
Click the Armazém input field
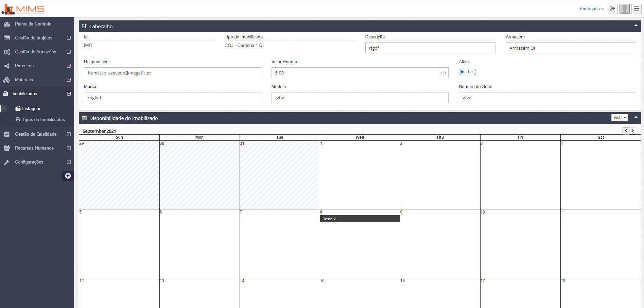[571, 48]
